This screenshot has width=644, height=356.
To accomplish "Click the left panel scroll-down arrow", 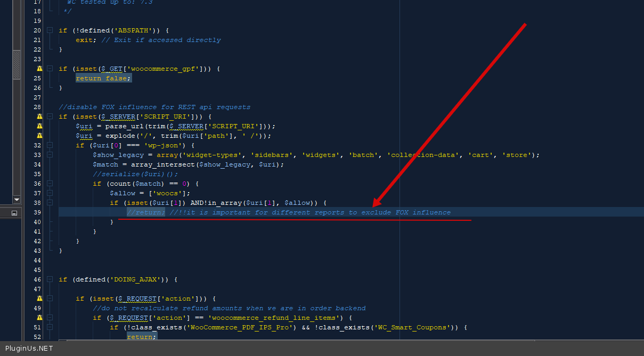I will point(17,200).
